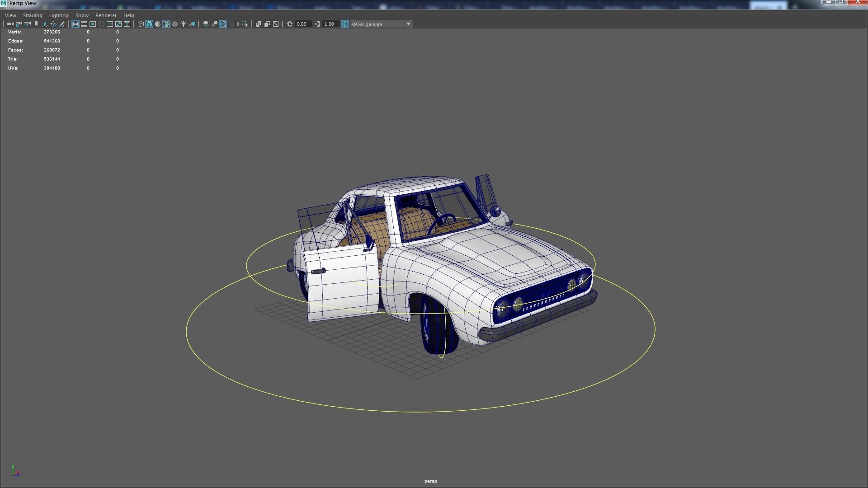Click Use All Lights bulb icon
868x488 pixels.
pos(184,24)
